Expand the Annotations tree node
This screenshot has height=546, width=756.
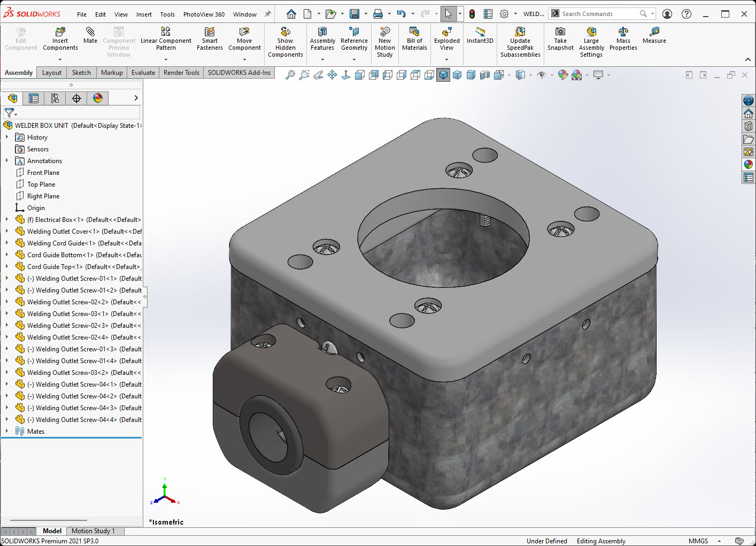coord(7,161)
